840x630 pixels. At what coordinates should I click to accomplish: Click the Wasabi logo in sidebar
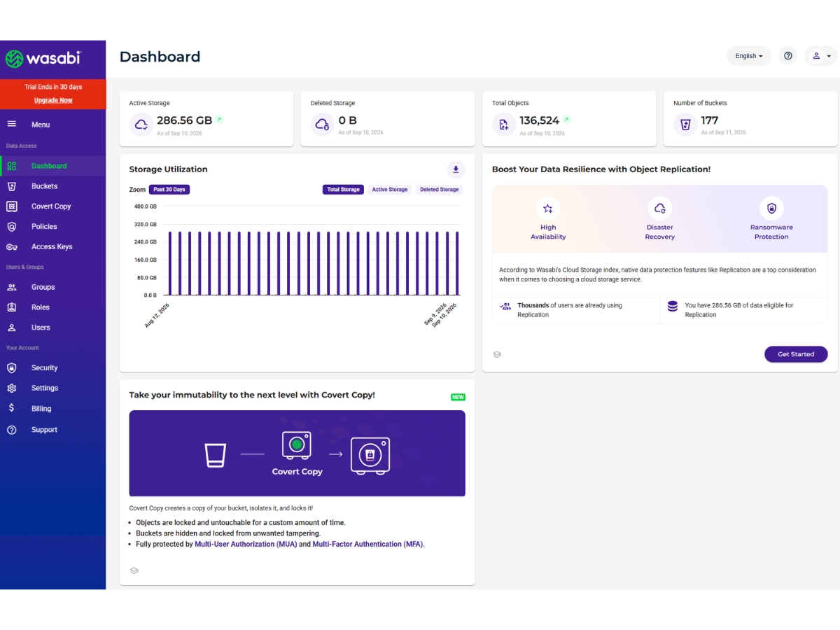pyautogui.click(x=43, y=59)
